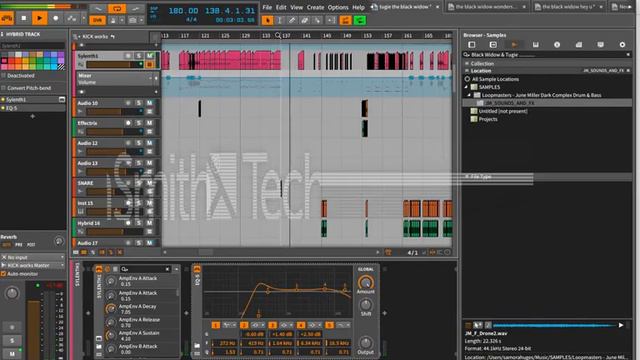Play the JM_F_Drone2.wav sample preview

coord(621,325)
